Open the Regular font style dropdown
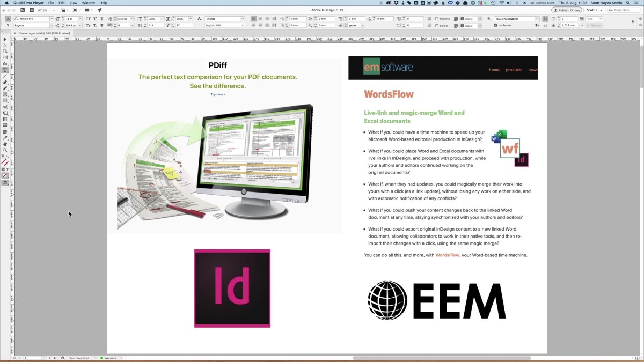Viewport: 644px width, 362px height. (52, 25)
